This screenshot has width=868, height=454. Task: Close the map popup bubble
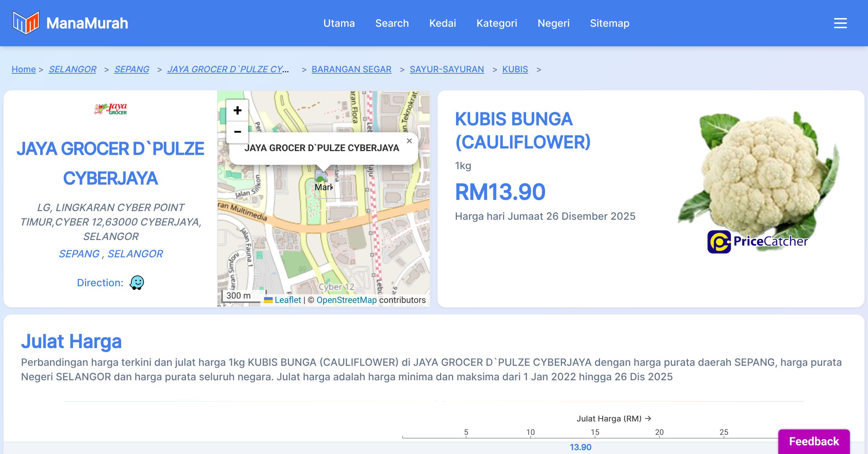pos(409,141)
